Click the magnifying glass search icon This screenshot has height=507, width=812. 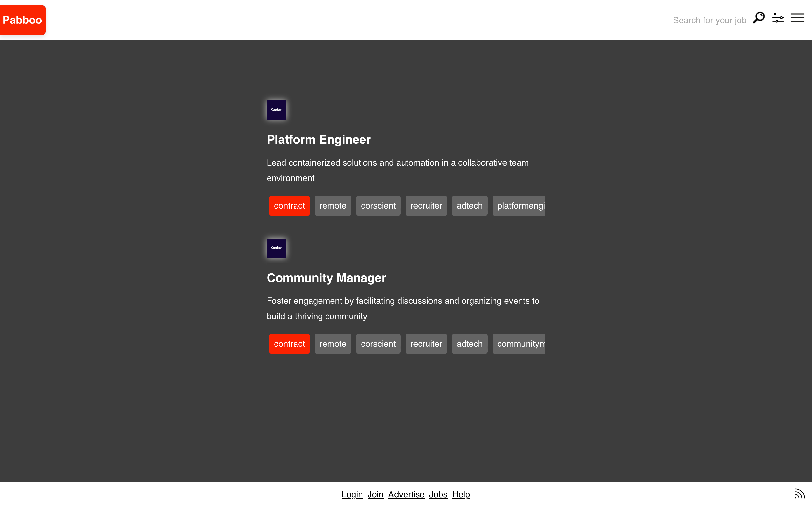pyautogui.click(x=759, y=18)
